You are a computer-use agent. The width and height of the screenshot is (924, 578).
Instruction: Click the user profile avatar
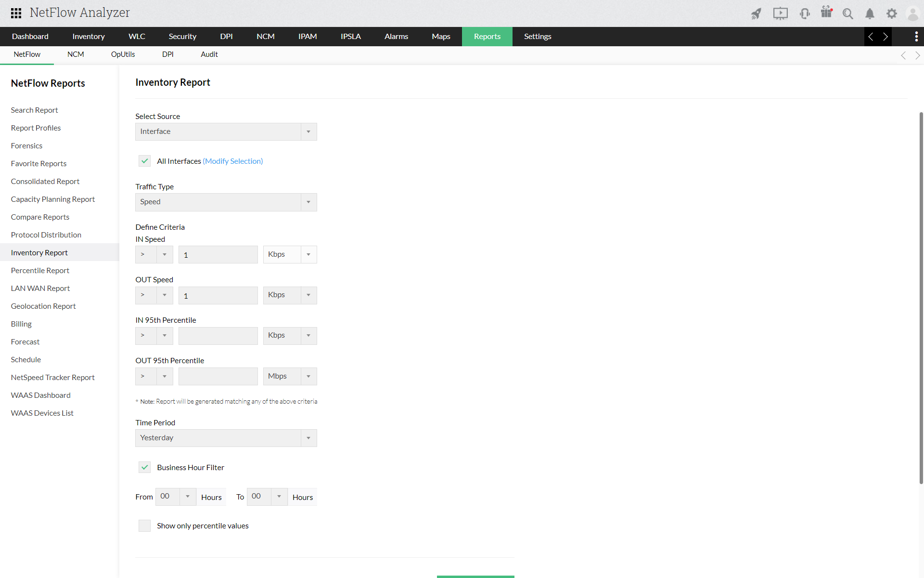pyautogui.click(x=912, y=13)
